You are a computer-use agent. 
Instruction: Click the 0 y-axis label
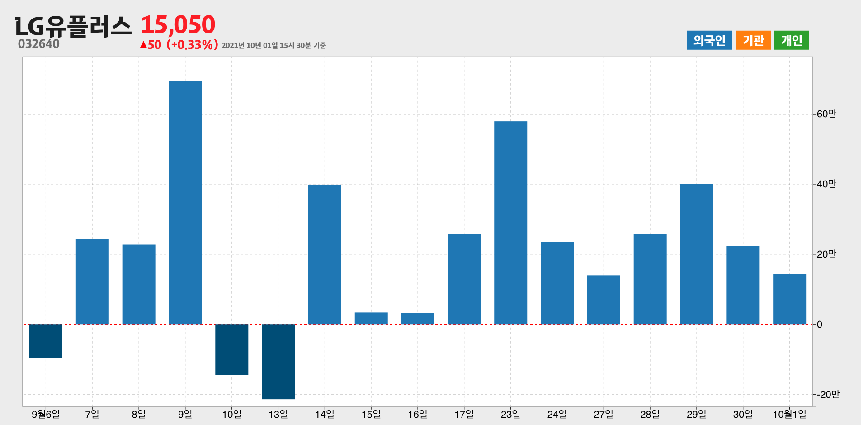click(x=820, y=325)
